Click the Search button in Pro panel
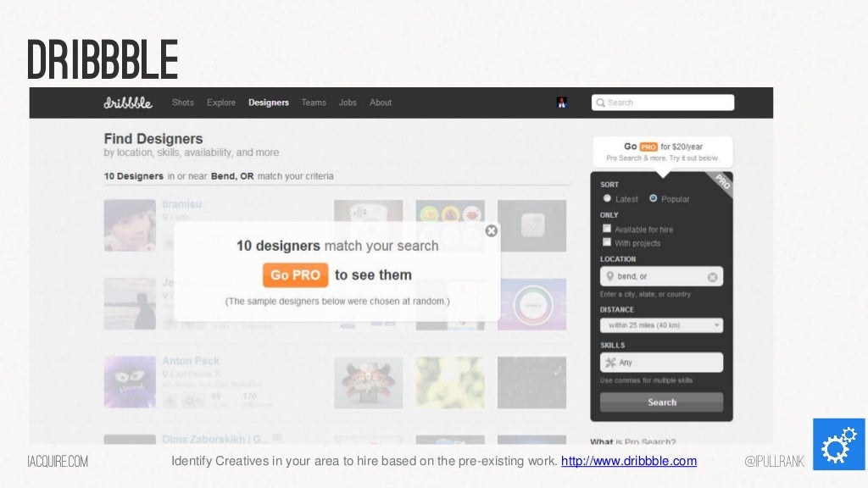Image resolution: width=868 pixels, height=488 pixels. [661, 402]
